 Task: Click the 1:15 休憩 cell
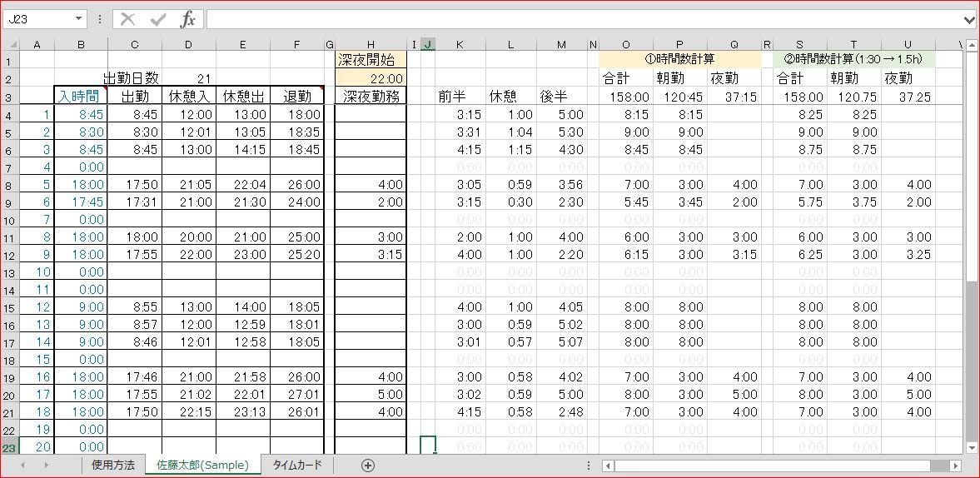click(510, 149)
